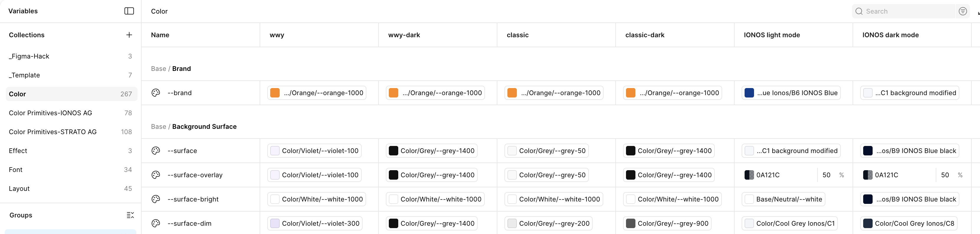Open the search filter options icon
Image resolution: width=980 pixels, height=234 pixels.
963,11
